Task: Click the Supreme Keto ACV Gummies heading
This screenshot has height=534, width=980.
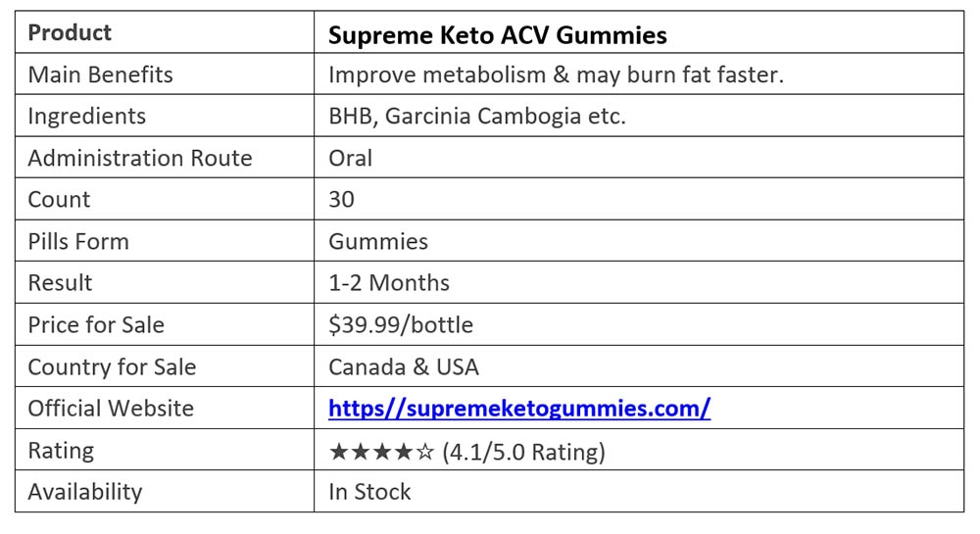Action: (498, 35)
